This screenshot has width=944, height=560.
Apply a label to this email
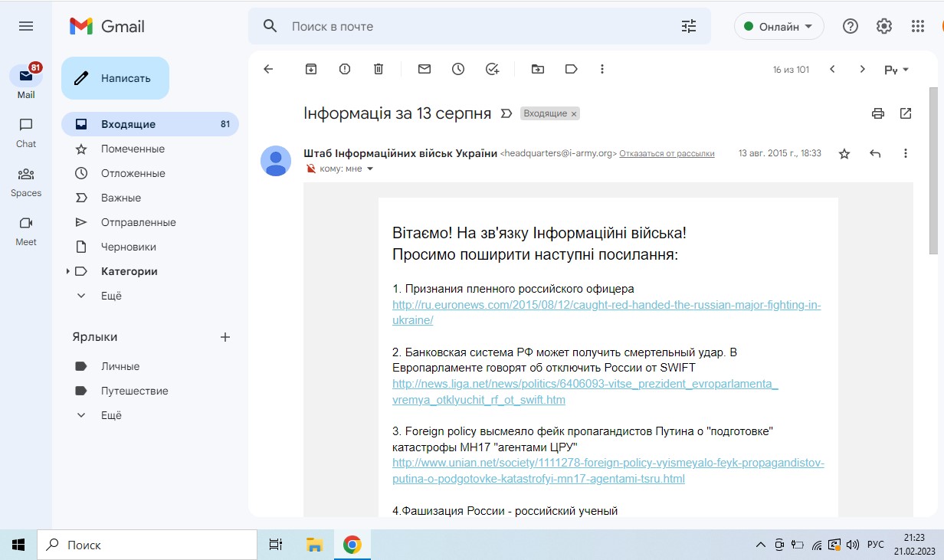click(x=572, y=69)
